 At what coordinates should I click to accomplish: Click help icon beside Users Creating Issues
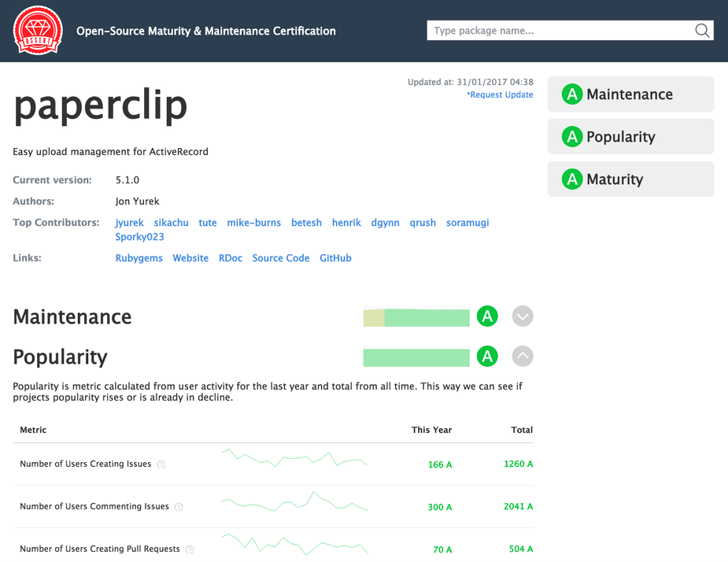pyautogui.click(x=161, y=464)
